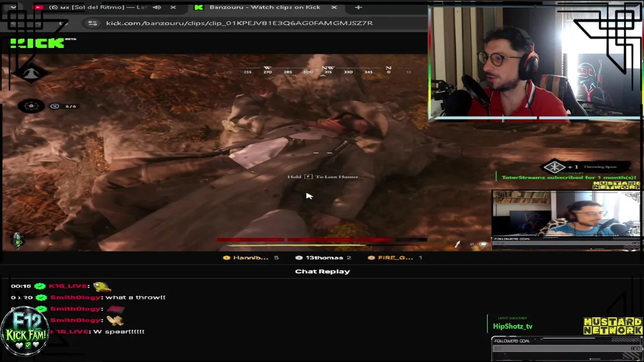The width and height of the screenshot is (644, 362).
Task: Open the browser tab search chevron
Action: [13, 7]
